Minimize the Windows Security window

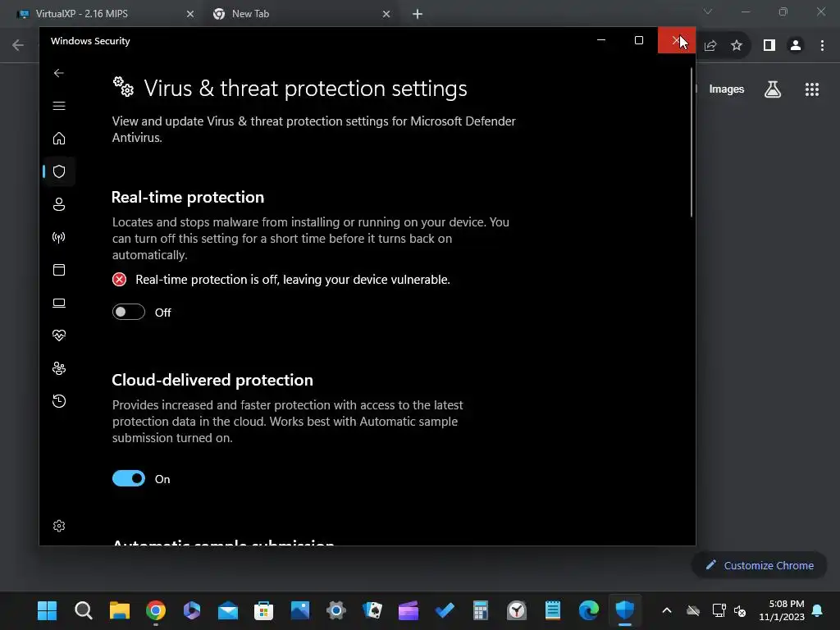tap(601, 40)
